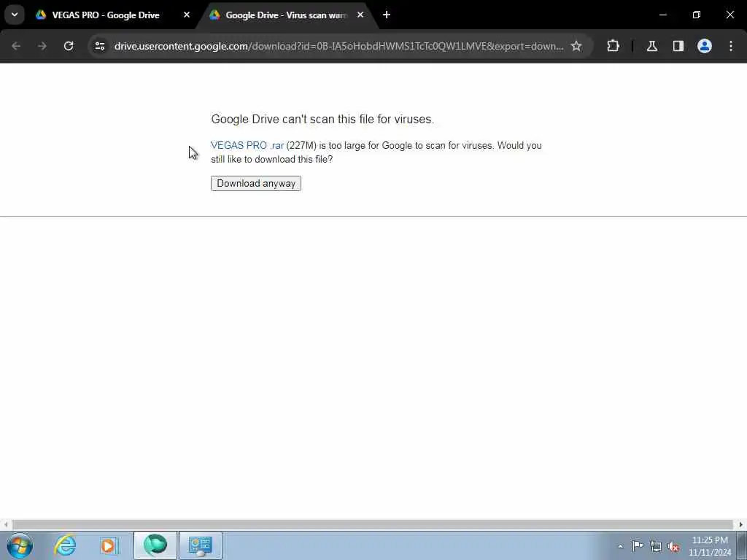Select the Google Drive Virus scan warning tab
Screen dimensions: 747x560
(286, 15)
